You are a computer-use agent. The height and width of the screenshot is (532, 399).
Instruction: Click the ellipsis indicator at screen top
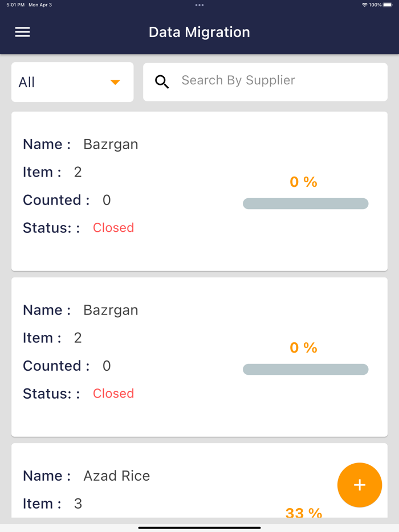(x=199, y=5)
